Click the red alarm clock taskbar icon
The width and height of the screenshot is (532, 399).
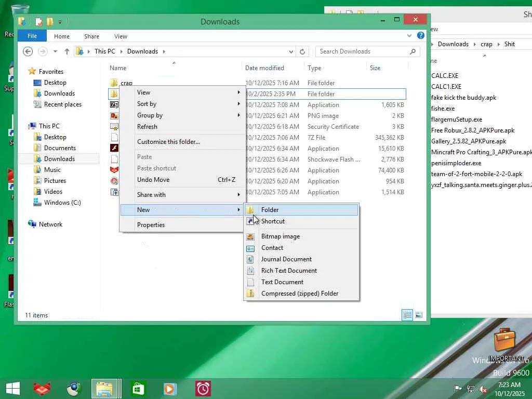tap(203, 389)
